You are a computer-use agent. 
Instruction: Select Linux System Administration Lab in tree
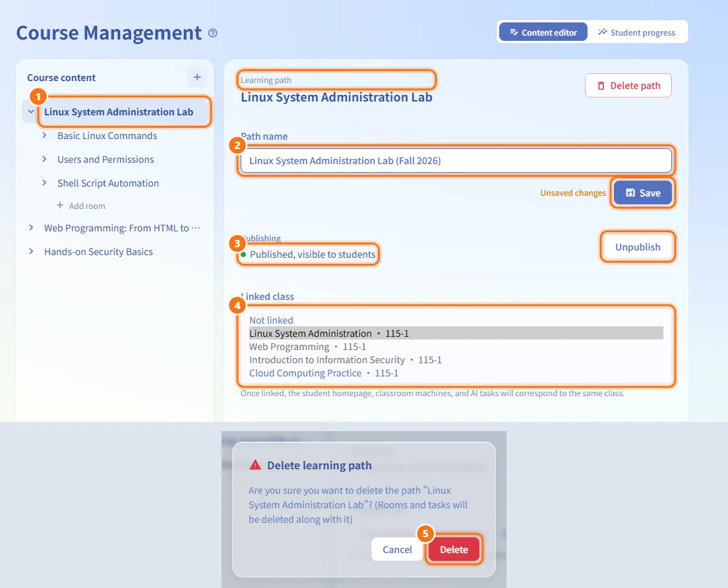pyautogui.click(x=119, y=112)
